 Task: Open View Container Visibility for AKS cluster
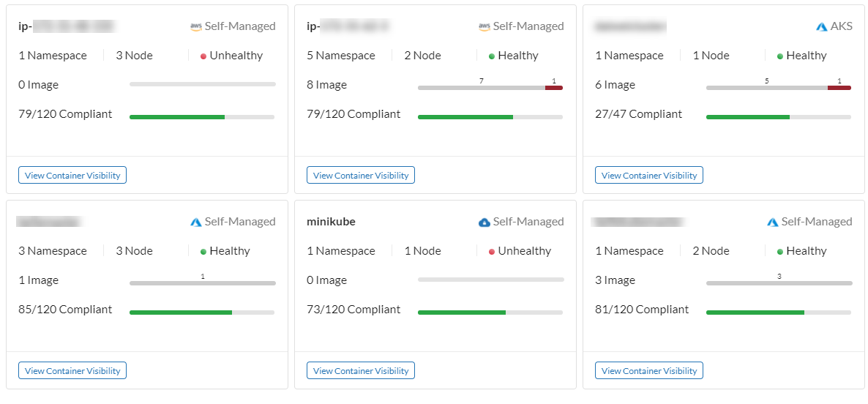pos(649,175)
